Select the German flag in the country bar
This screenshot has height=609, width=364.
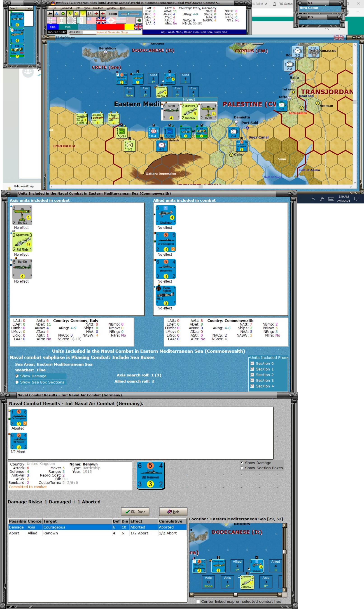coord(51,20)
